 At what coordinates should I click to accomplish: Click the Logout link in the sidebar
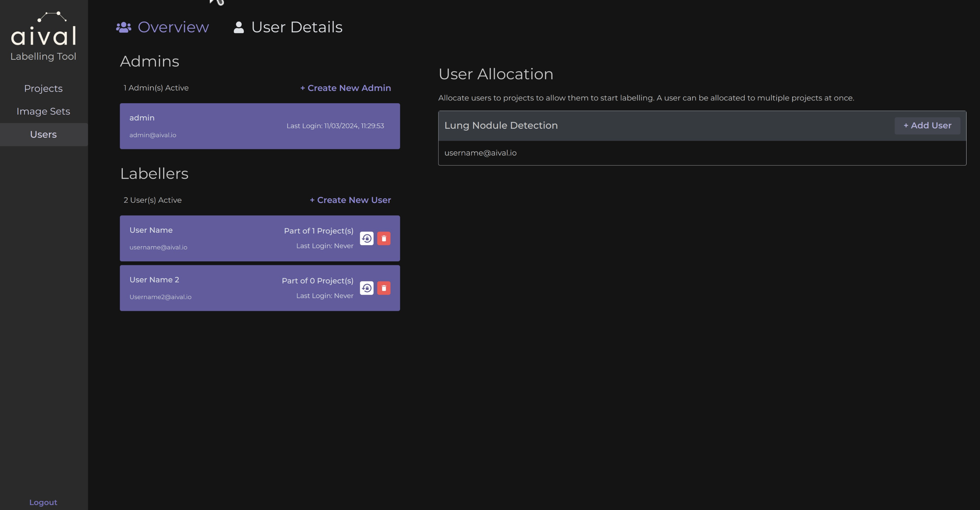(43, 502)
